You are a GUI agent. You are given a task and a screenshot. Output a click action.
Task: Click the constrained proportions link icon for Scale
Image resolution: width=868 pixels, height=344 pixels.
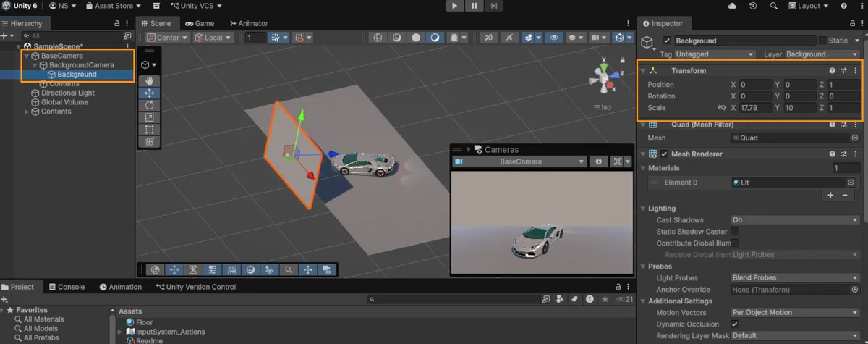coord(720,108)
